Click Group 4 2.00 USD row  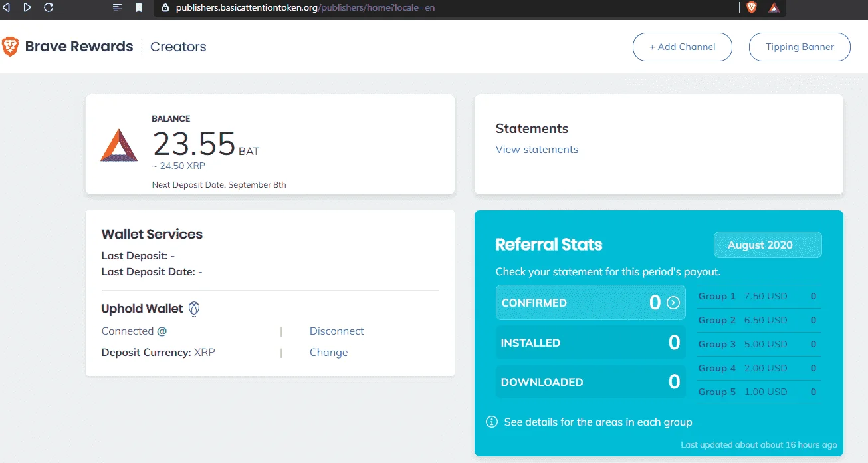(x=759, y=368)
